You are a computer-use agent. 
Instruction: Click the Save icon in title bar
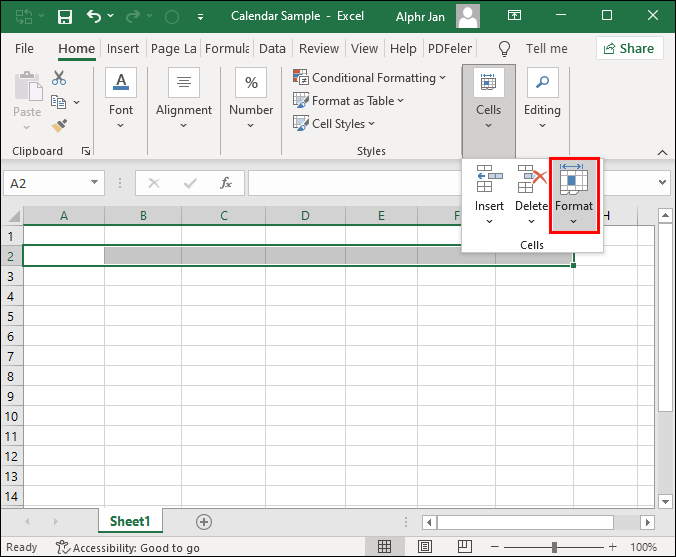(x=64, y=16)
